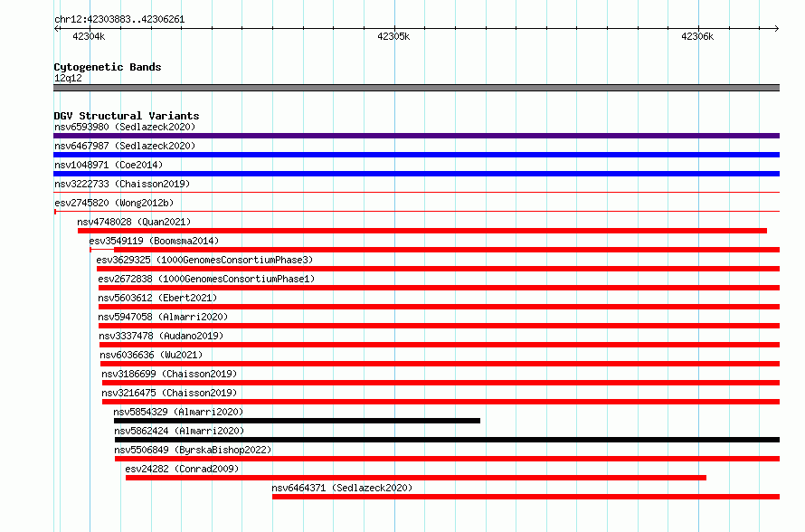Click the nsv5947058 (Almarri2020) red bar
Image resolution: width=805 pixels, height=532 pixels.
(439, 326)
